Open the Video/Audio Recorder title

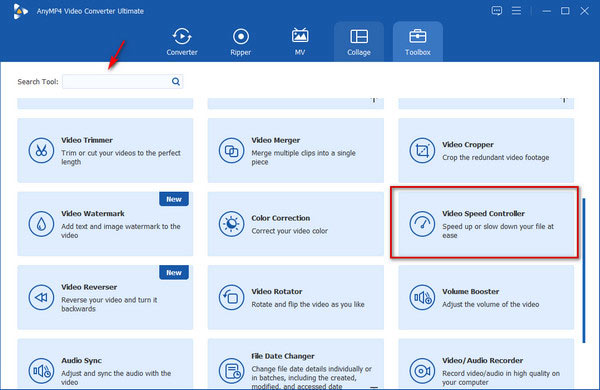483,361
